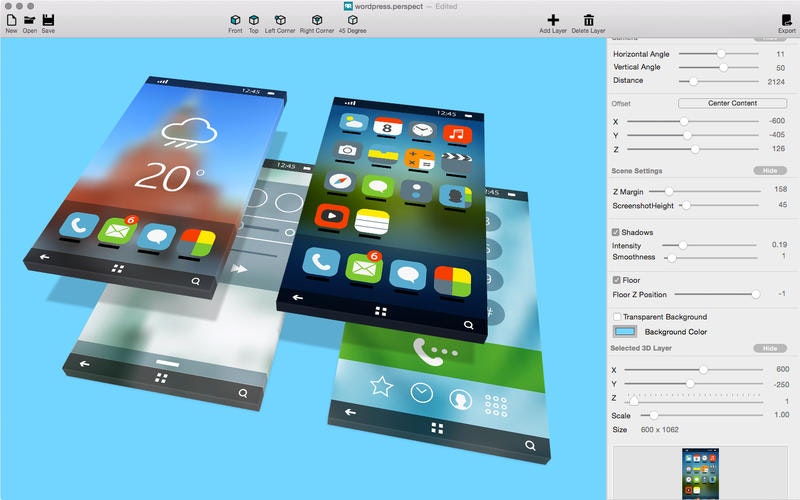Click the Distance slider
The width and height of the screenshot is (800, 500).
718,81
